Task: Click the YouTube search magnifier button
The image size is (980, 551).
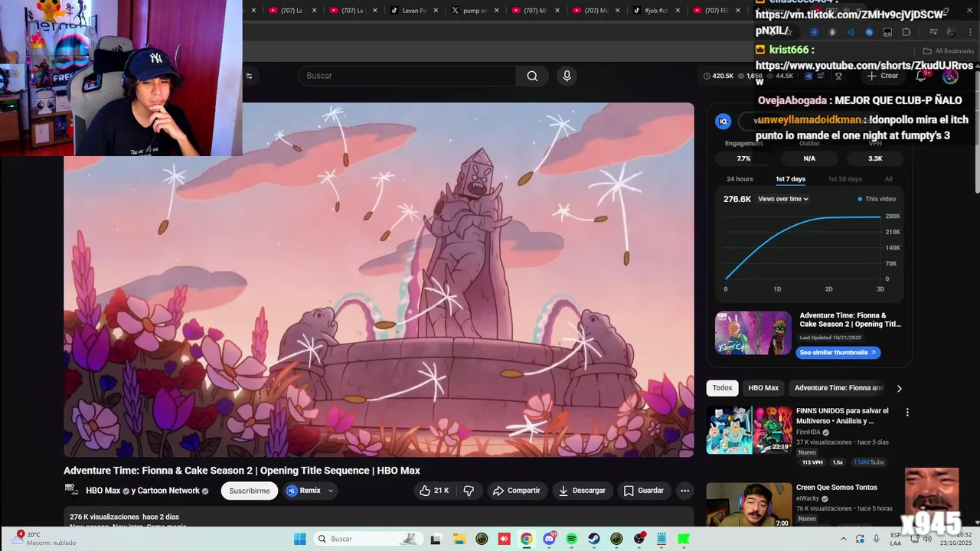Action: (x=532, y=76)
